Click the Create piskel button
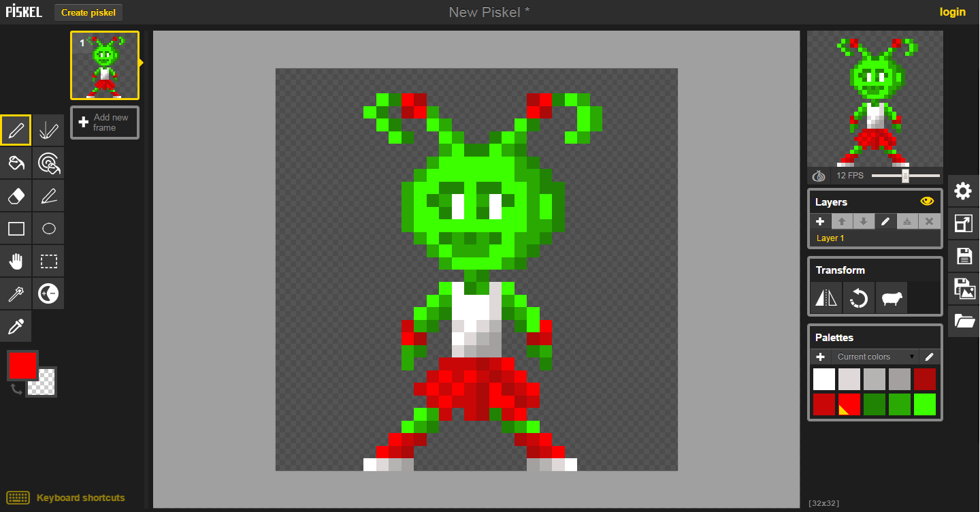This screenshot has width=980, height=512. point(88,12)
